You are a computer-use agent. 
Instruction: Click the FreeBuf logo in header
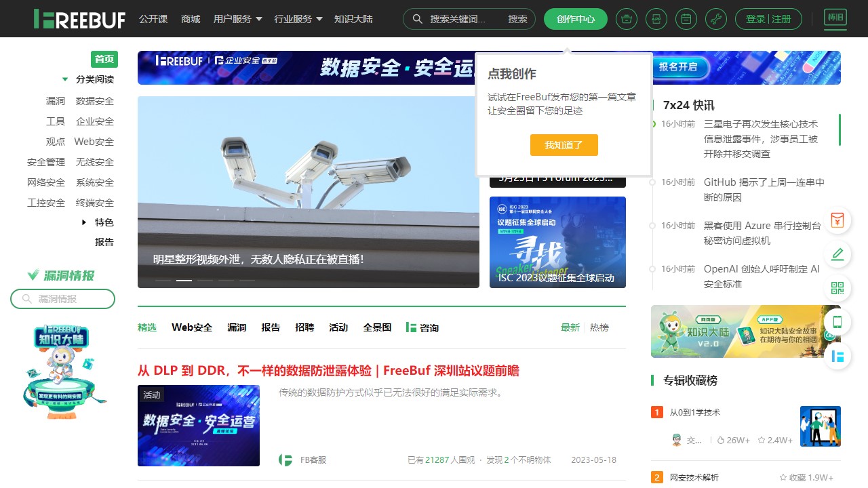[79, 19]
